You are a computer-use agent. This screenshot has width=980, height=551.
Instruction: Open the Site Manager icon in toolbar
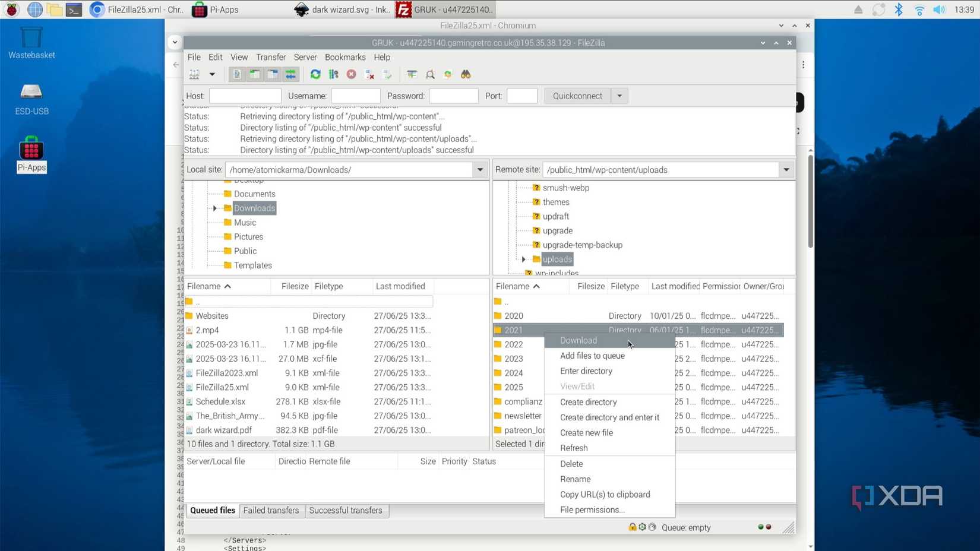pos(194,74)
